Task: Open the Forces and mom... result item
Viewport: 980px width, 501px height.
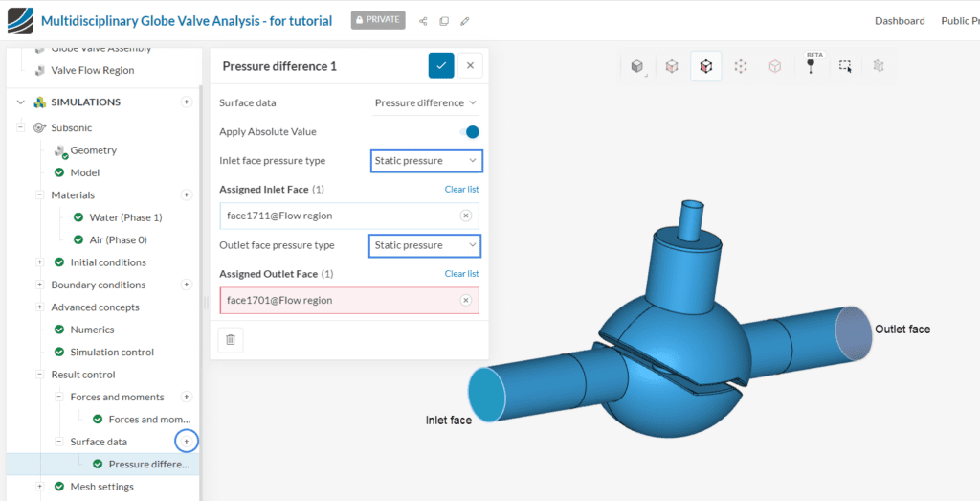Action: pos(148,419)
